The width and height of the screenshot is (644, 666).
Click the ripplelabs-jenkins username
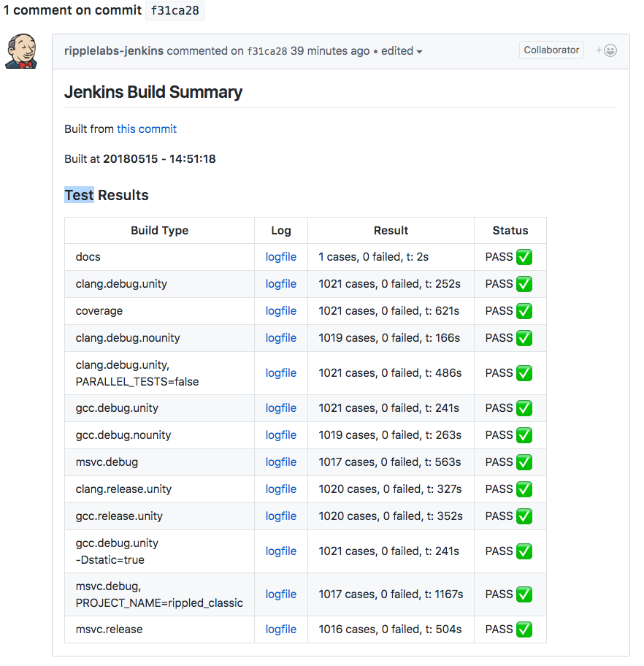(x=114, y=51)
